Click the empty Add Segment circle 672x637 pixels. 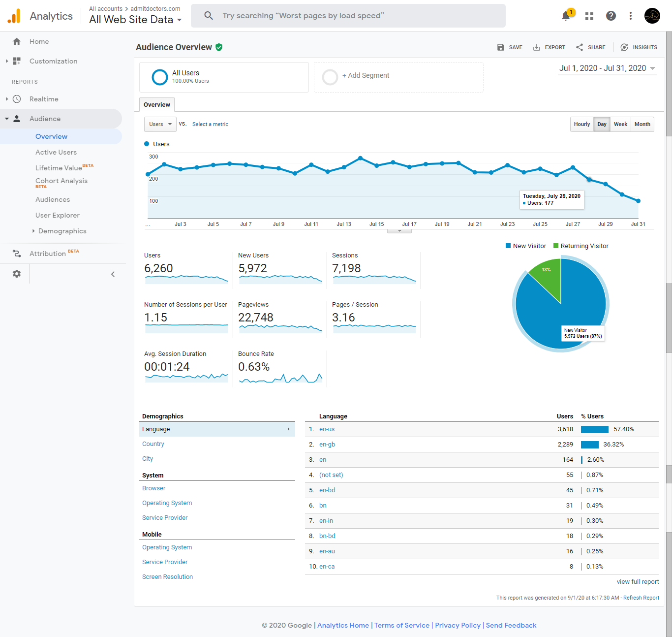click(330, 77)
